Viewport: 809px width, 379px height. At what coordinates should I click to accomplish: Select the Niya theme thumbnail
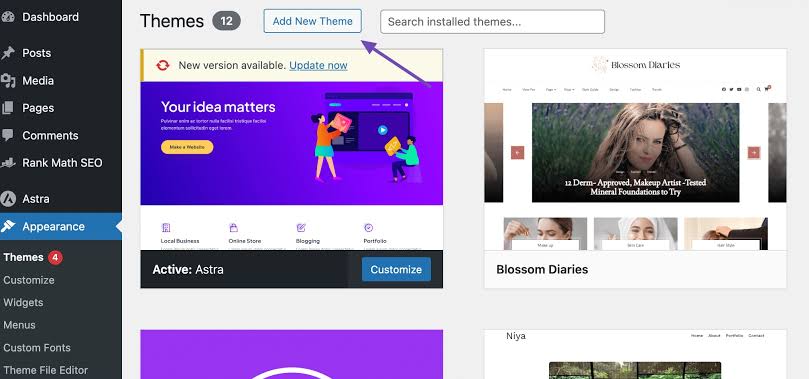[x=635, y=354]
